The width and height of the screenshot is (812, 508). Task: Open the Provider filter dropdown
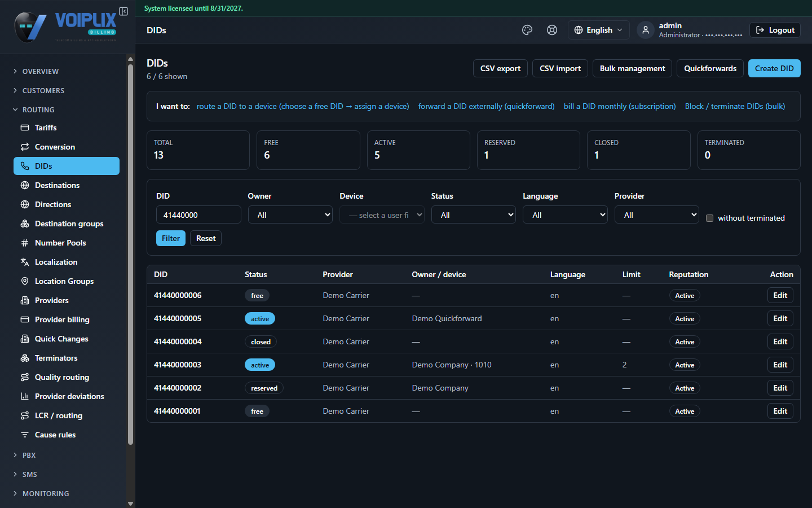(657, 215)
